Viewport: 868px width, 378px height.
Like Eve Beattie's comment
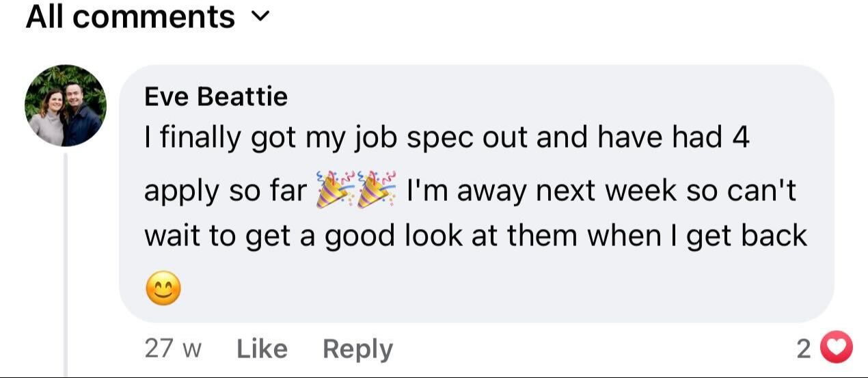pos(262,349)
